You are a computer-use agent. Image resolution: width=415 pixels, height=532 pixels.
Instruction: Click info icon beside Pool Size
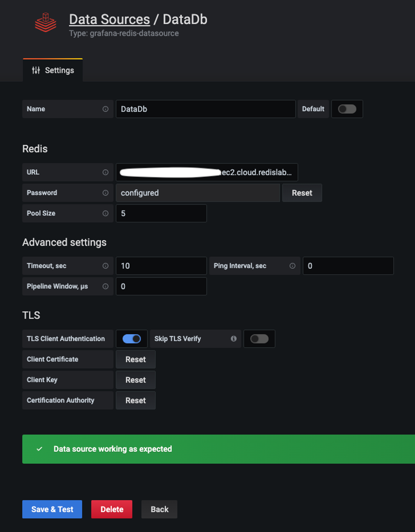pyautogui.click(x=105, y=213)
